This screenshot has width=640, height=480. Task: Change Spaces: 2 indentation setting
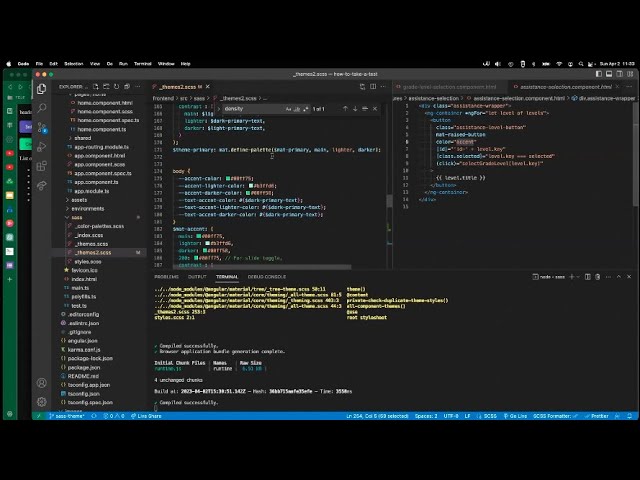426,416
